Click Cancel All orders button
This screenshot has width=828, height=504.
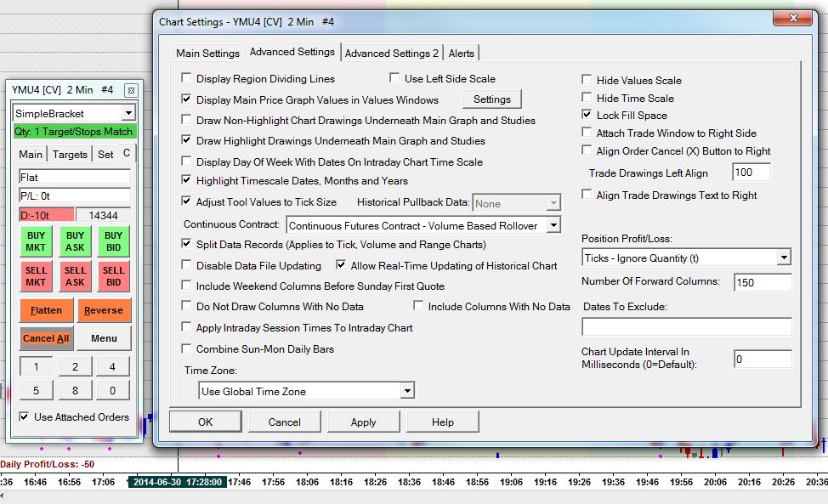pyautogui.click(x=46, y=338)
